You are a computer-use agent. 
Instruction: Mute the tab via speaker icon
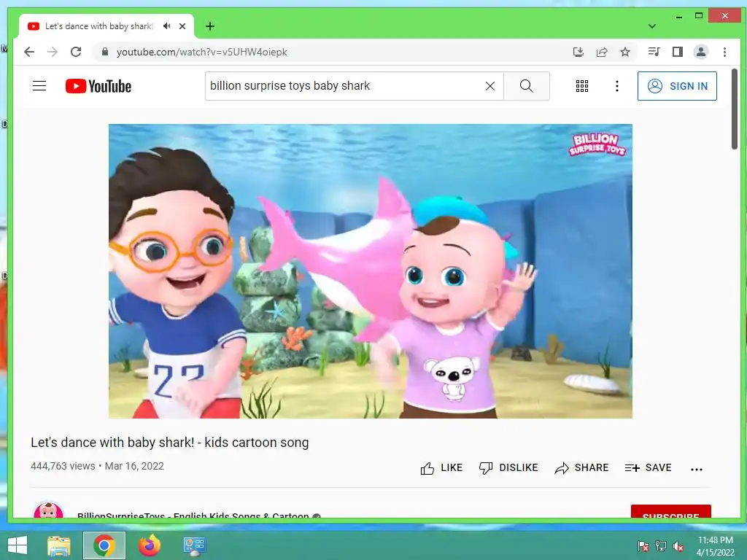click(x=167, y=26)
